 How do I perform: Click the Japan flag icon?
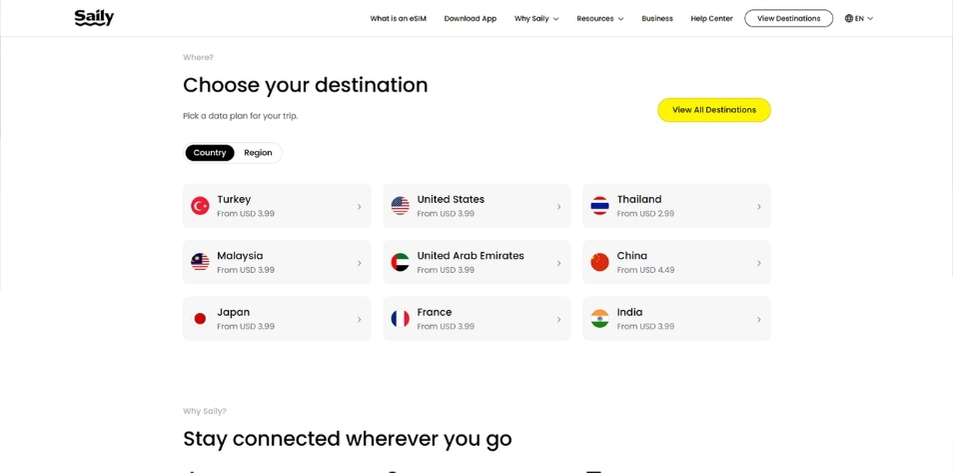[x=200, y=319]
